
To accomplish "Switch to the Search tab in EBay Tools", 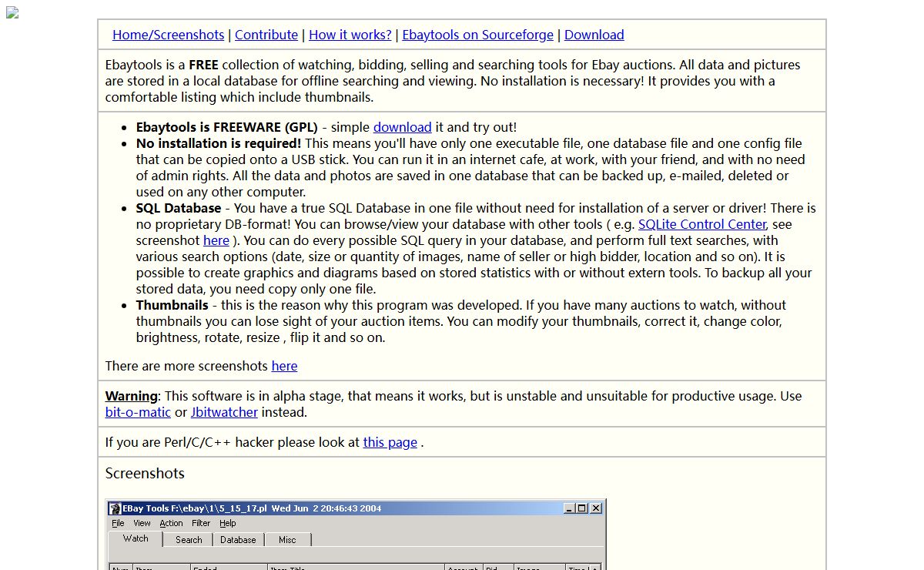I will pos(189,540).
